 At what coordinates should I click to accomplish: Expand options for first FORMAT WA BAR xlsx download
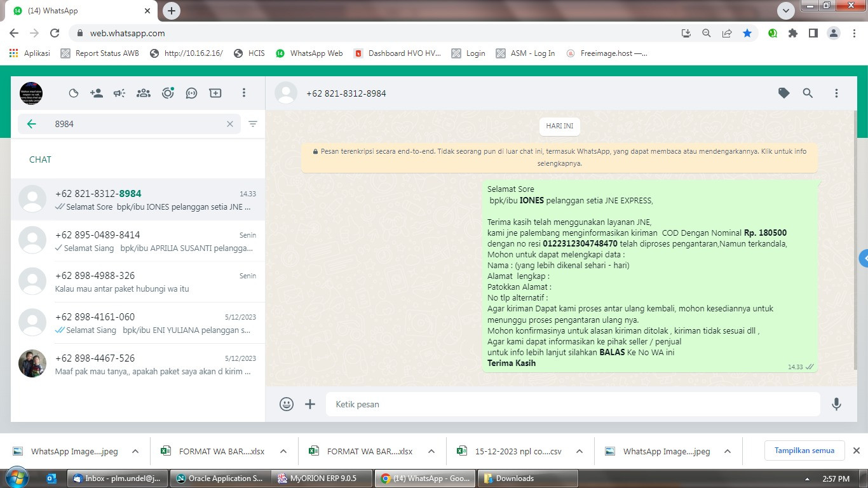[x=283, y=451]
